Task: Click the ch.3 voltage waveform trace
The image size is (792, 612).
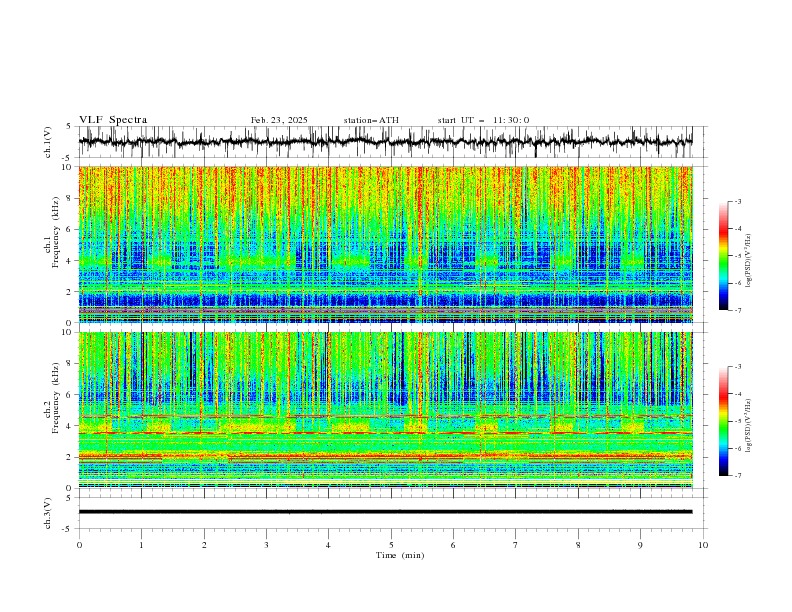Action: point(385,512)
